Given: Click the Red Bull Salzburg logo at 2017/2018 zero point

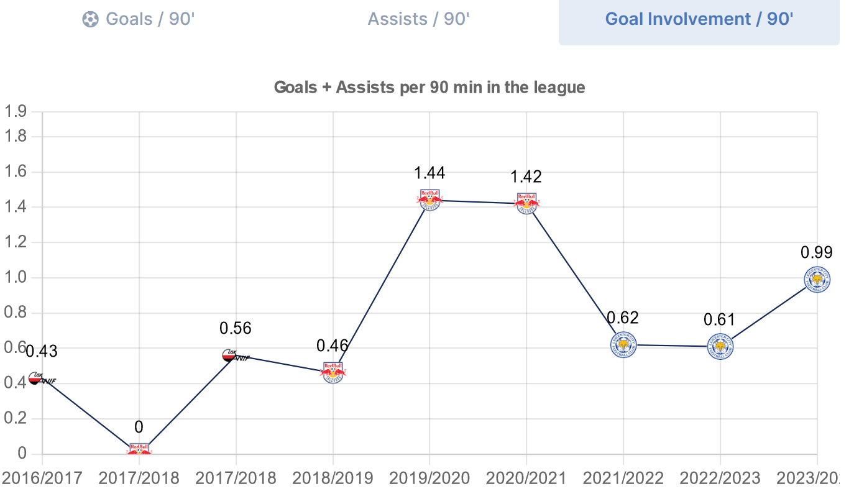Looking at the screenshot, I should 139,449.
